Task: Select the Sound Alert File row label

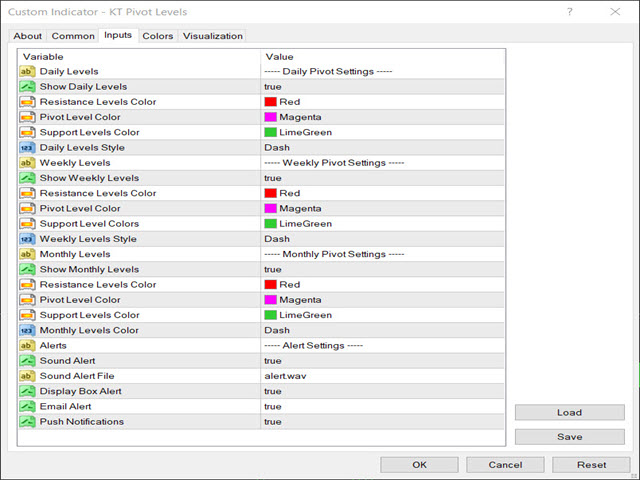Action: (x=77, y=376)
